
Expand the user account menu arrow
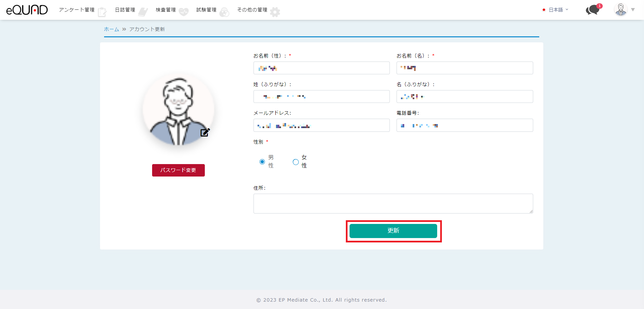pyautogui.click(x=633, y=10)
